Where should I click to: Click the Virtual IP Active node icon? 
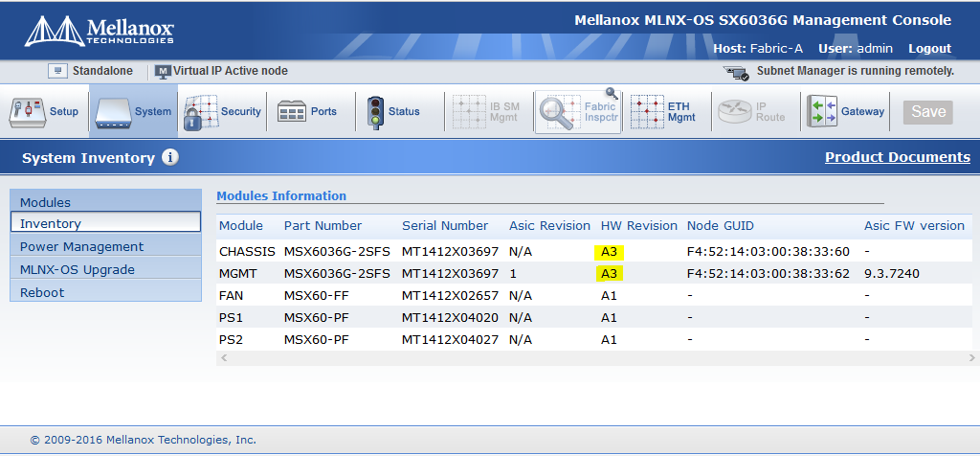point(163,71)
